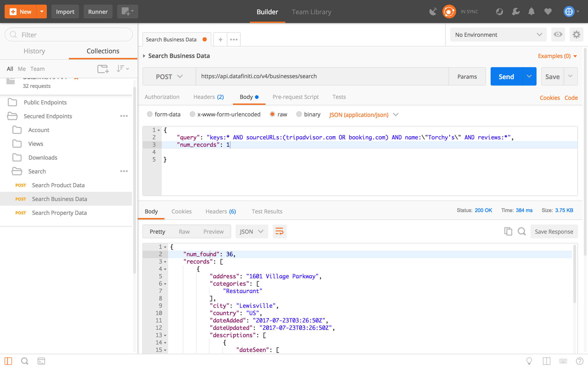Screen dimensions: 588x368
Task: Click the magnifier icon in the Filter box
Action: coord(13,34)
